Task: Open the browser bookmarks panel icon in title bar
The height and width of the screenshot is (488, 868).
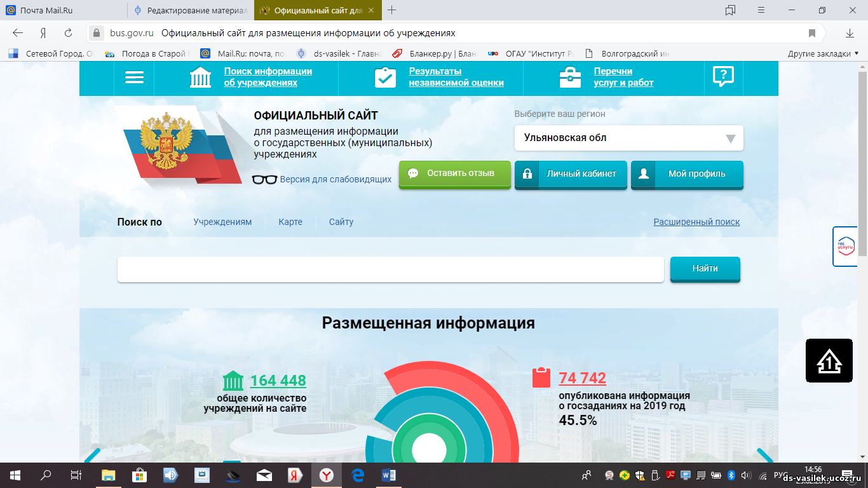Action: (730, 10)
